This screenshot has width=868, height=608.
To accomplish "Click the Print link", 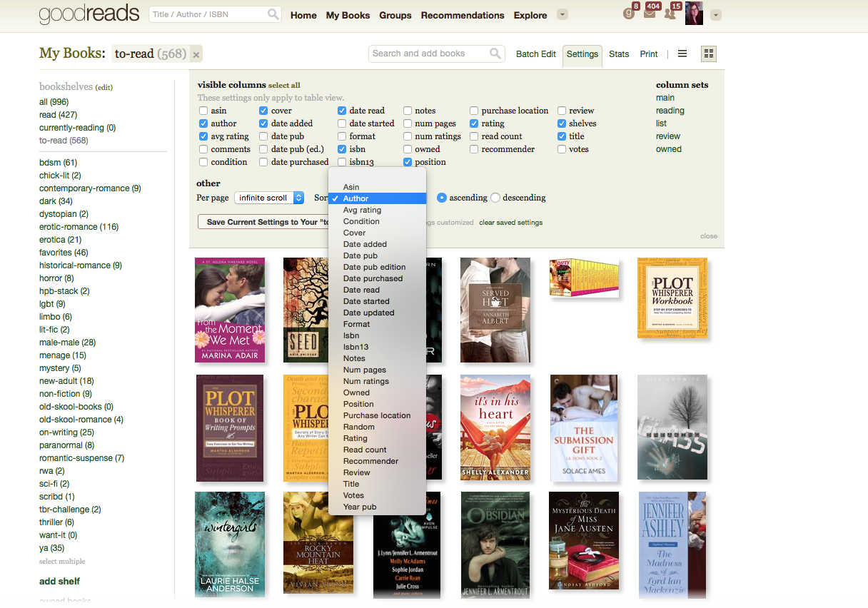I will 649,54.
